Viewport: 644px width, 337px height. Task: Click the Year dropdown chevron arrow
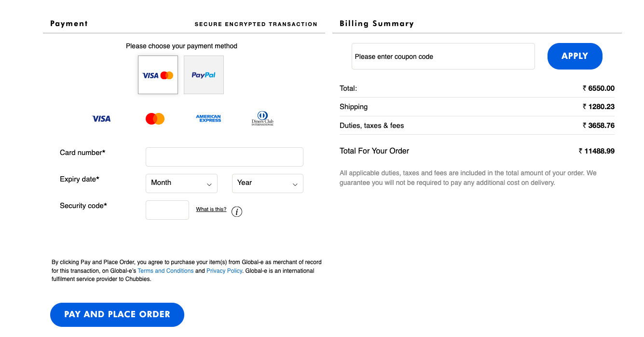tap(295, 184)
